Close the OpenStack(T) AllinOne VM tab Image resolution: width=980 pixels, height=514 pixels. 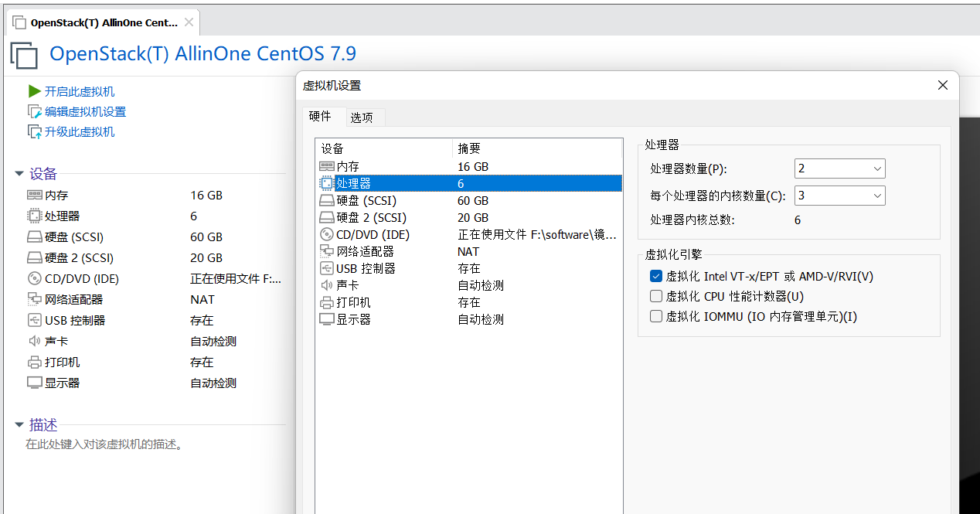(189, 22)
